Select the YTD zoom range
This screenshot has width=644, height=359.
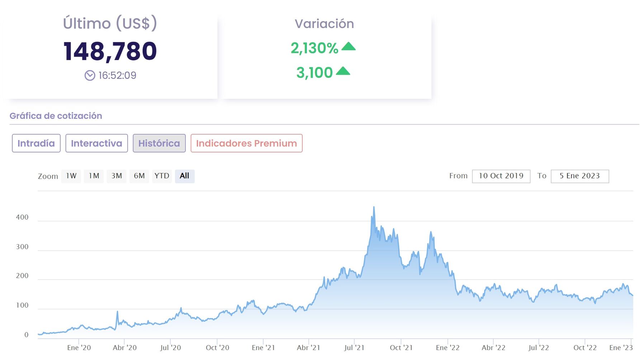point(162,176)
